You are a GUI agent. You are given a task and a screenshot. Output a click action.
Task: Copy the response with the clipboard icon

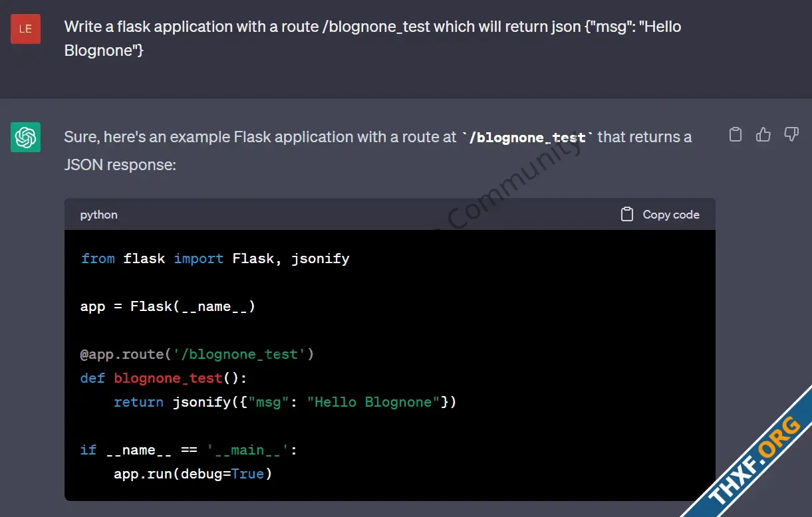click(x=735, y=135)
